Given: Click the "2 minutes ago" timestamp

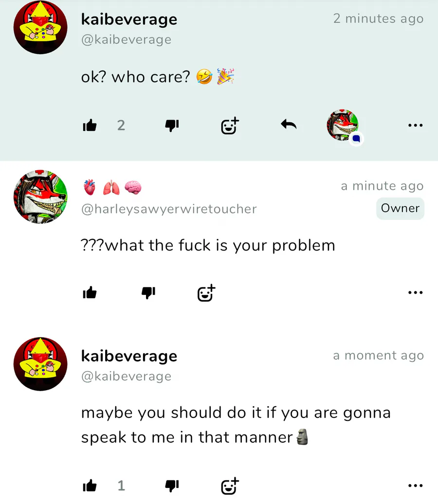Looking at the screenshot, I should coord(378,18).
